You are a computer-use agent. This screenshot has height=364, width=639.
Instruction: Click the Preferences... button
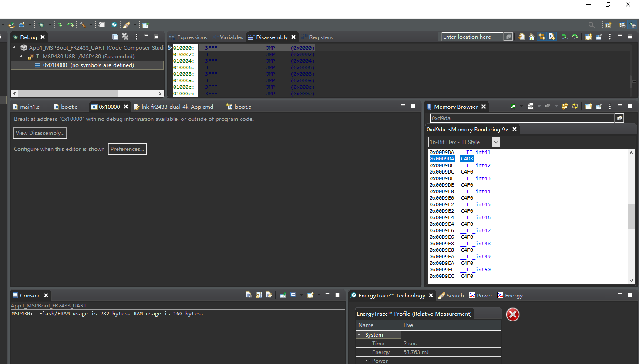coord(127,149)
